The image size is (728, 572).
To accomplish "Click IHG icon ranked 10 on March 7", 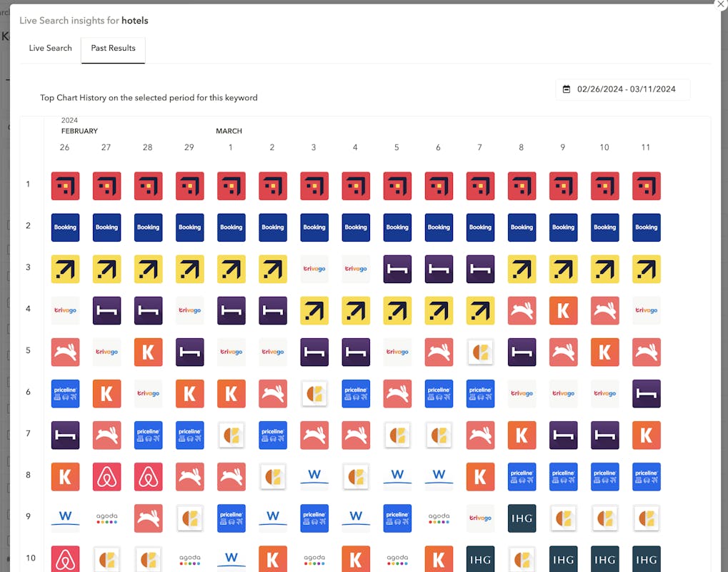I will (480, 559).
